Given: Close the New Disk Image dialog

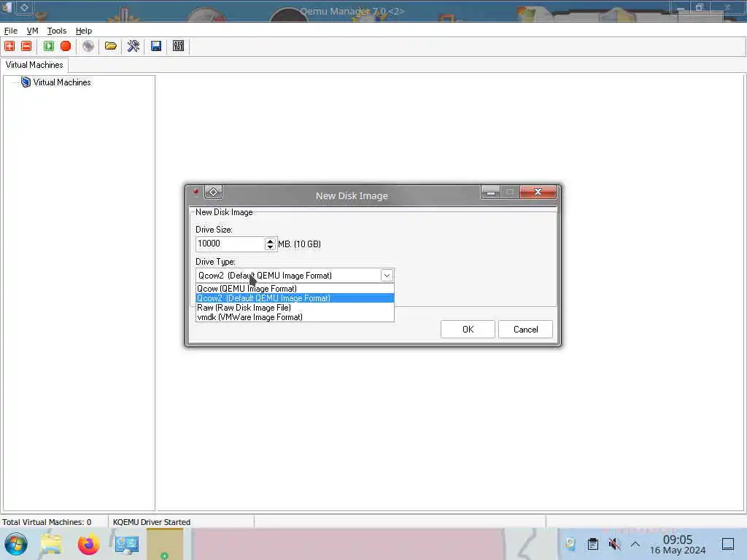Looking at the screenshot, I should [x=538, y=192].
